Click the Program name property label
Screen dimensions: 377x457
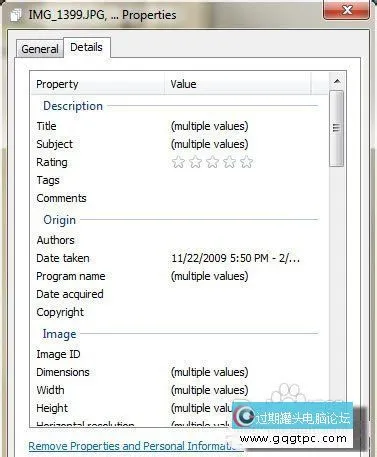[71, 276]
